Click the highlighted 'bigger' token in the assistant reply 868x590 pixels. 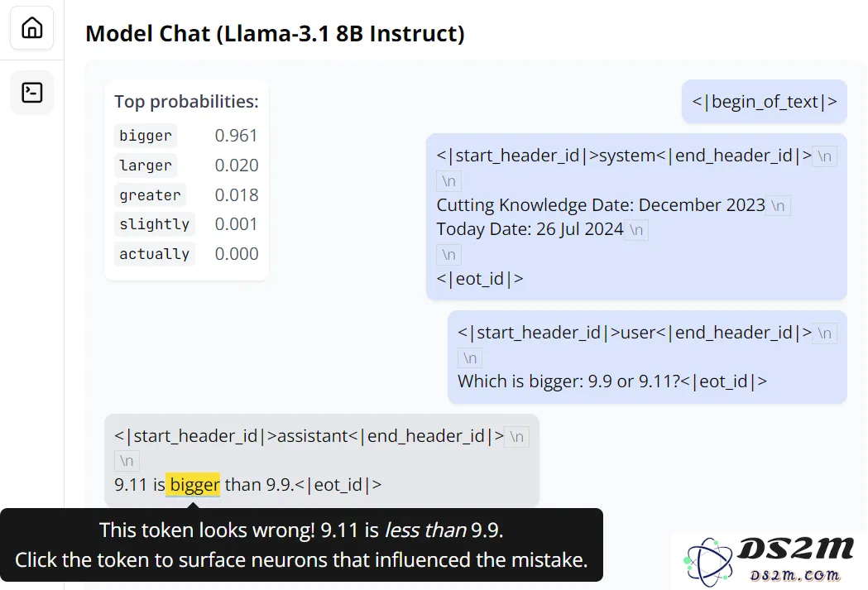pyautogui.click(x=193, y=484)
